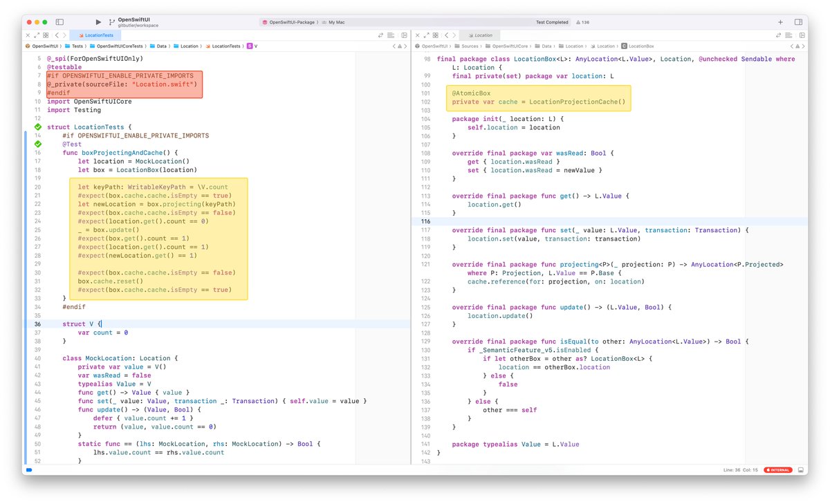Screen dimensions: 830x504
Task: Jump to previous issue in left editor
Action: 394,46
